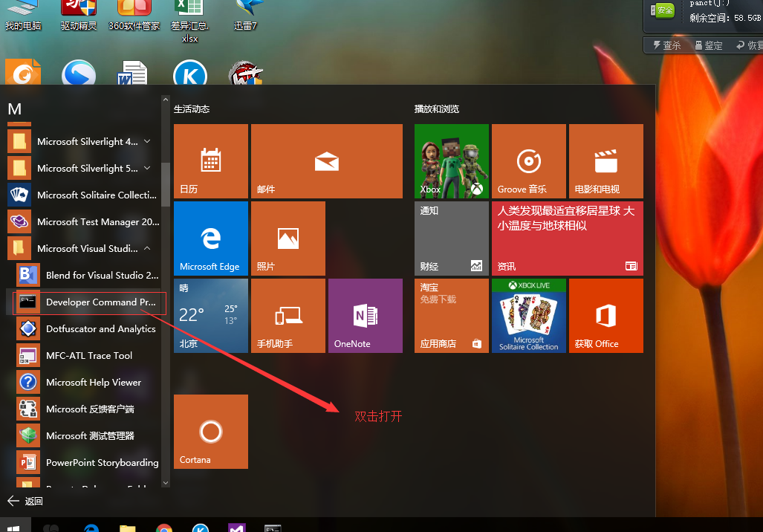Open Chrome from the taskbar
Screen dimensions: 763x532
tap(164, 528)
